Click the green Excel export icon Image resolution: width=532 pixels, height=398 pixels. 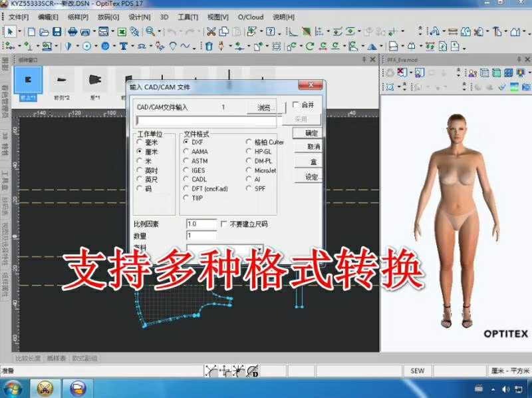122,32
